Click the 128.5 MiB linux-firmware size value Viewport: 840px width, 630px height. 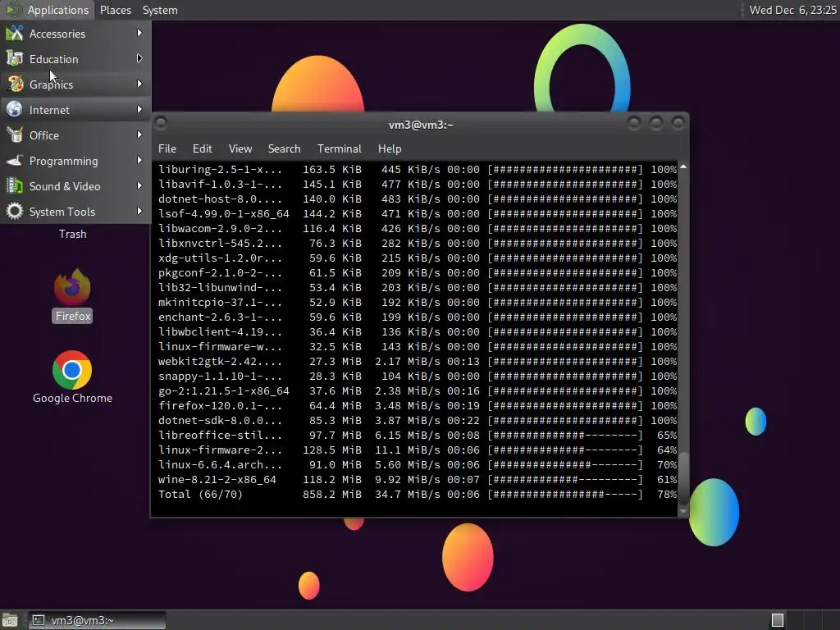(332, 450)
